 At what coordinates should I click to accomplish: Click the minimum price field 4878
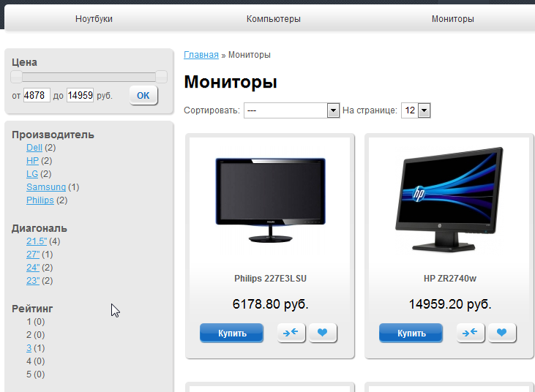pyautogui.click(x=37, y=95)
